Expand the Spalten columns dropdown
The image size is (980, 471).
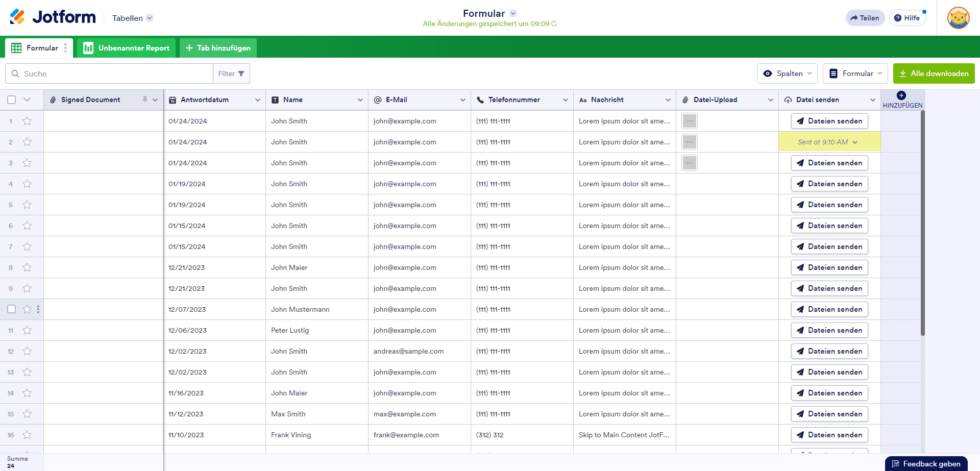pos(787,73)
